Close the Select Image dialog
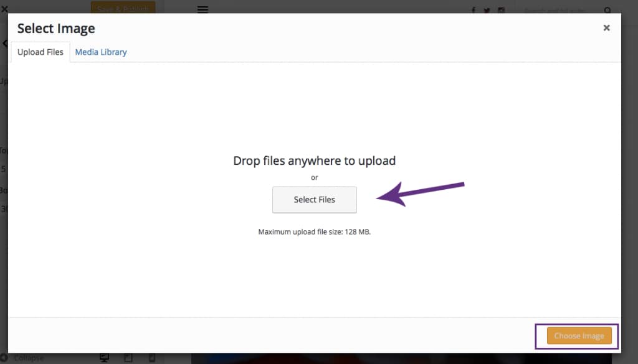The width and height of the screenshot is (638, 364). pos(606,28)
